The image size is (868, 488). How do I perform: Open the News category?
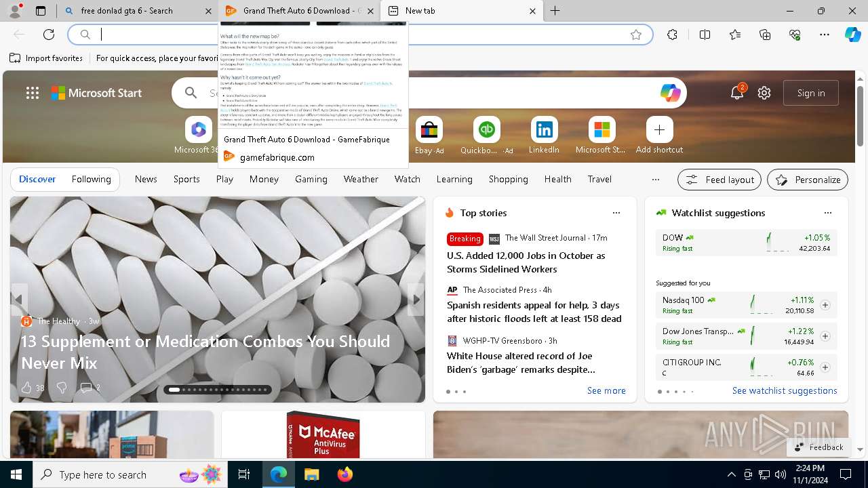click(146, 180)
